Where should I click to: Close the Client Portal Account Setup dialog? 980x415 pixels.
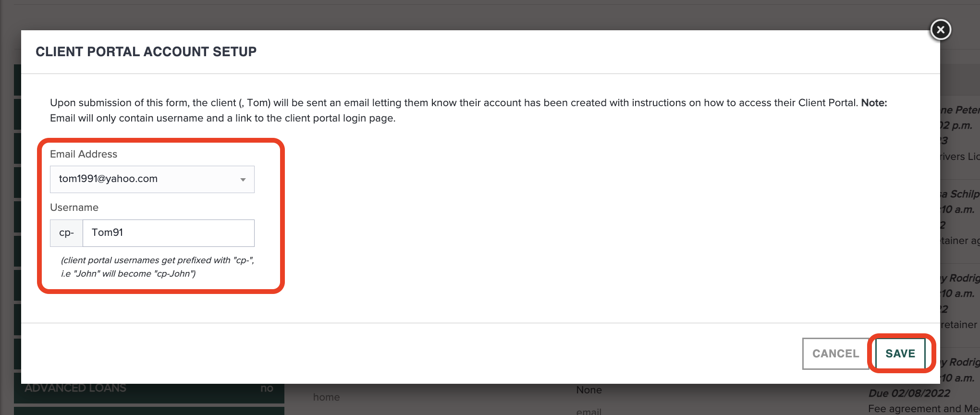pos(941,30)
